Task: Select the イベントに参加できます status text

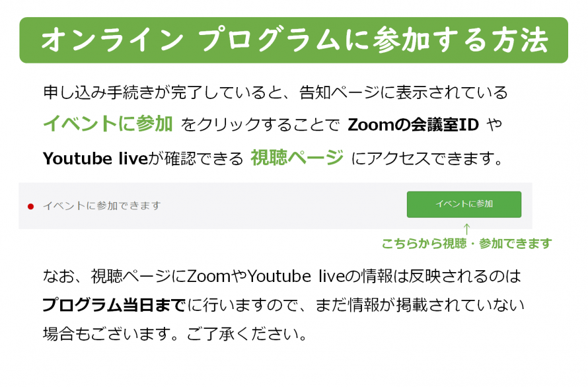Action: [x=102, y=205]
